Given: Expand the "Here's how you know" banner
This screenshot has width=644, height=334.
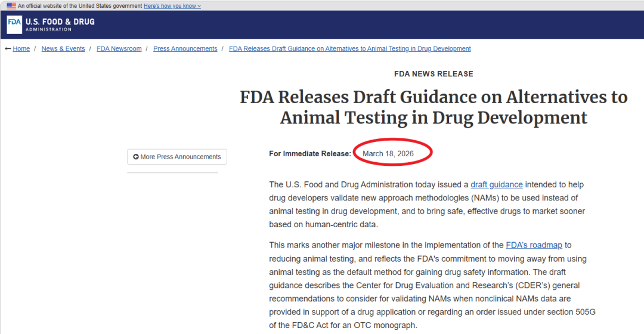Looking at the screenshot, I should pos(172,6).
